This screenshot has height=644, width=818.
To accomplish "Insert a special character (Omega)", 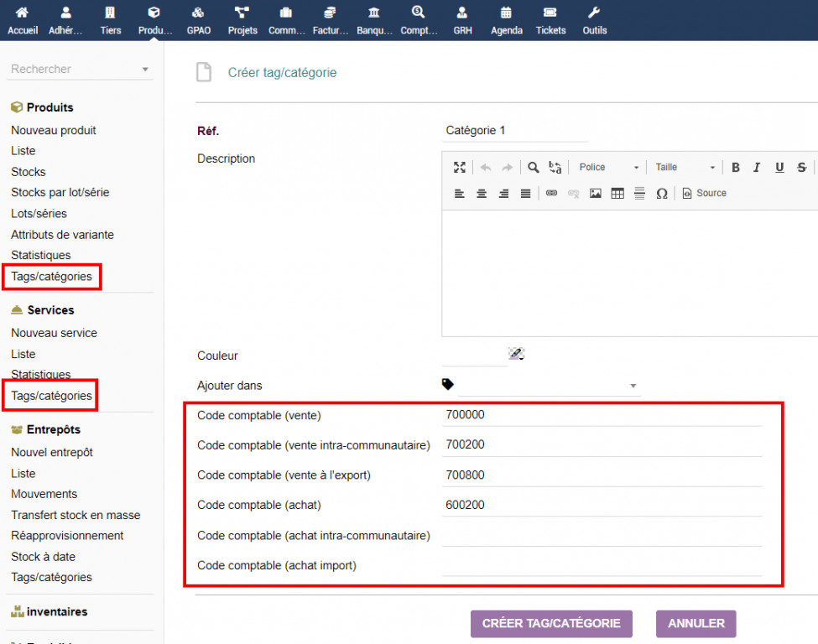I will tap(661, 194).
